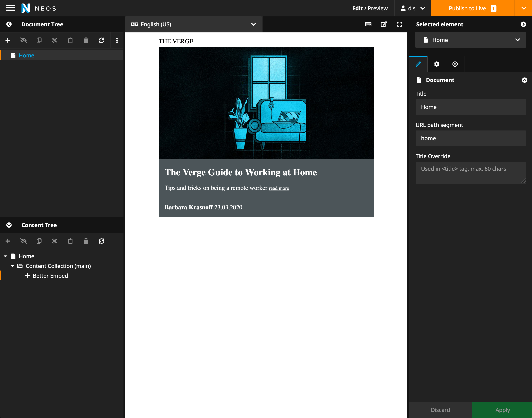The height and width of the screenshot is (418, 532).
Task: Click the Document Tree cut scissors icon
Action: (x=54, y=40)
